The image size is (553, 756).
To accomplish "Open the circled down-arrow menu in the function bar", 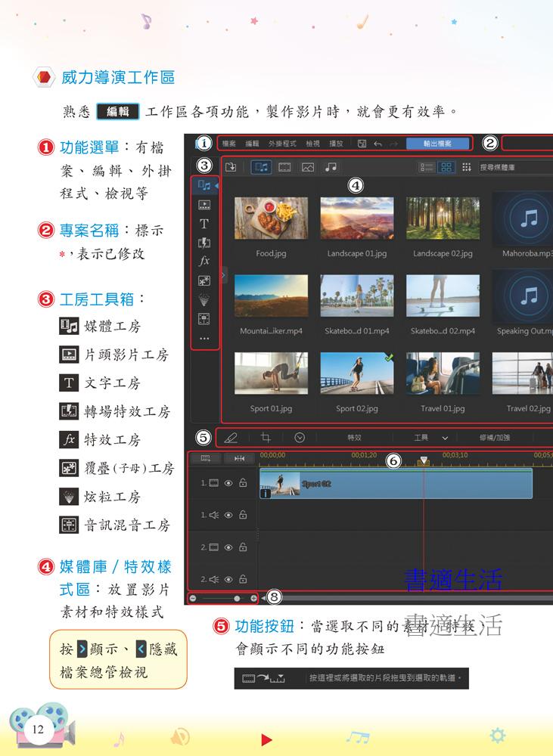I will [x=300, y=438].
